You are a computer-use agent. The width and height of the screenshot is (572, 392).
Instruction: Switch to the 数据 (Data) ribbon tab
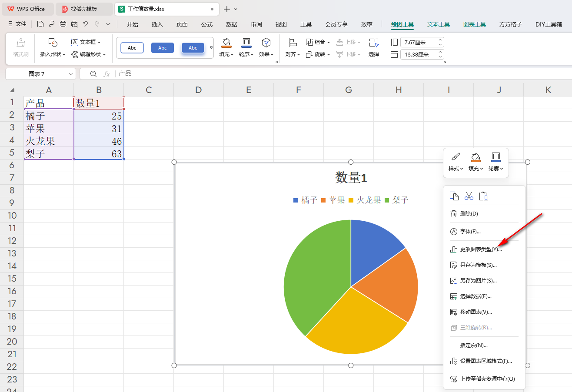coord(232,24)
